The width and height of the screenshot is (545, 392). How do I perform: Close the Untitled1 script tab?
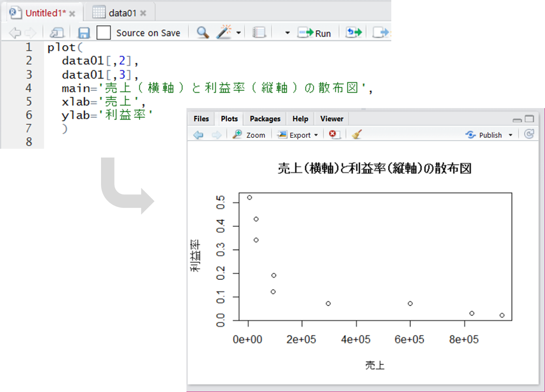click(72, 14)
